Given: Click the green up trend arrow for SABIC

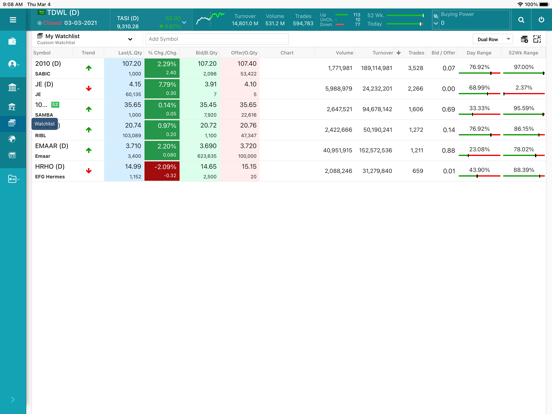Looking at the screenshot, I should 89,68.
